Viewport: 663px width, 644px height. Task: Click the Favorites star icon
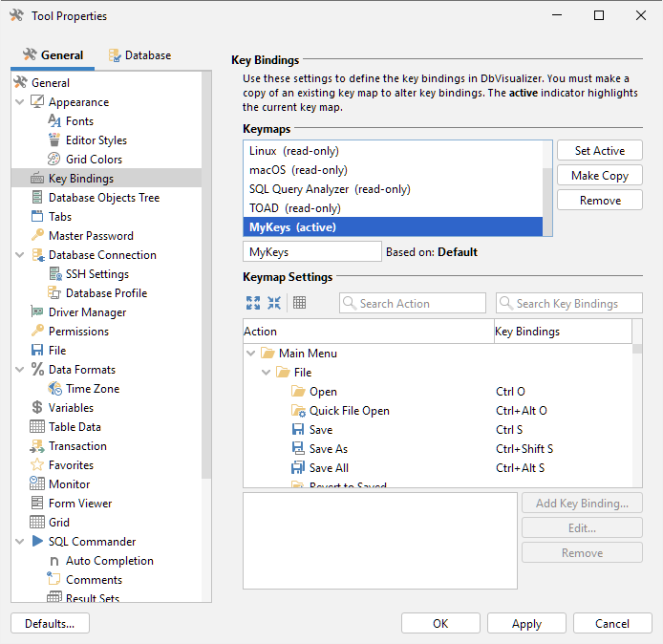[37, 465]
